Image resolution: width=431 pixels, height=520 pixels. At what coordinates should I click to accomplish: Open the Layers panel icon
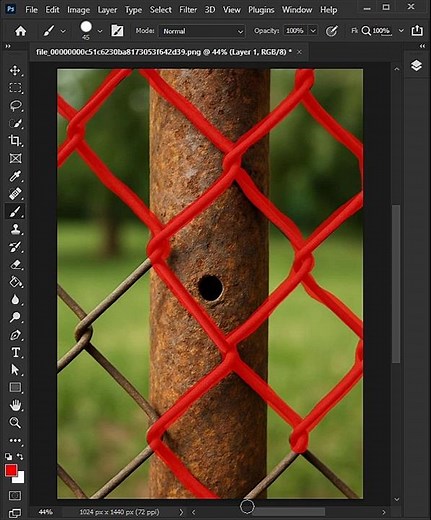pyautogui.click(x=416, y=65)
